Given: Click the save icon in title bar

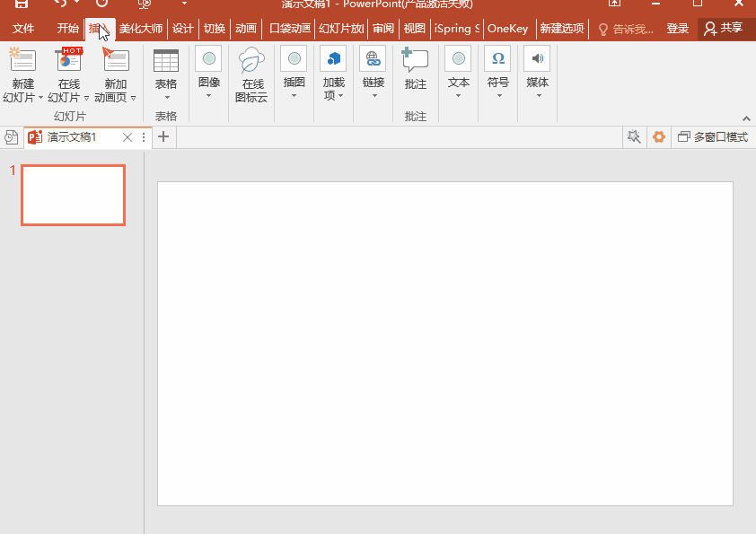Looking at the screenshot, I should 21,4.
